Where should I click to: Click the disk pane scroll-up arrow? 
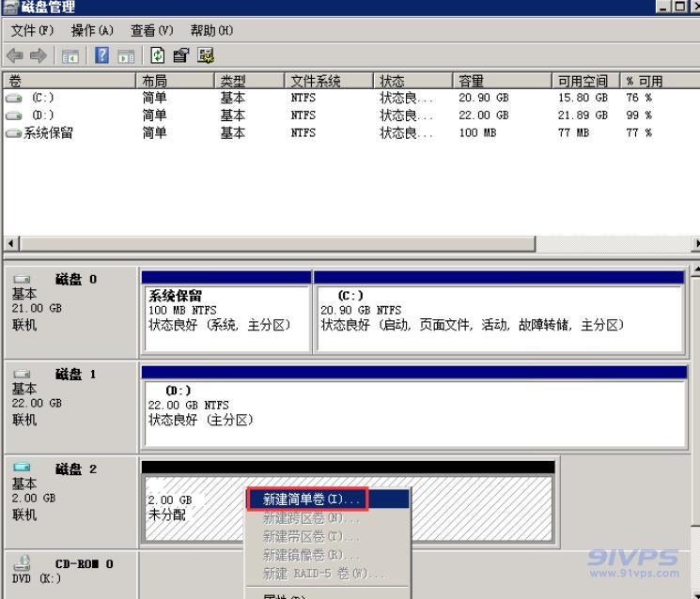(x=696, y=269)
